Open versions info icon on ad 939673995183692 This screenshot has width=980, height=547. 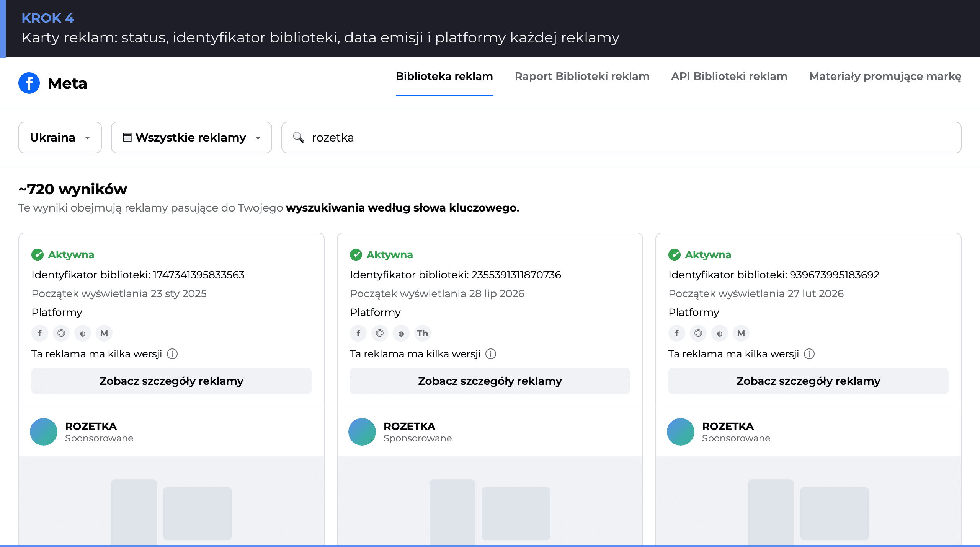tap(809, 354)
